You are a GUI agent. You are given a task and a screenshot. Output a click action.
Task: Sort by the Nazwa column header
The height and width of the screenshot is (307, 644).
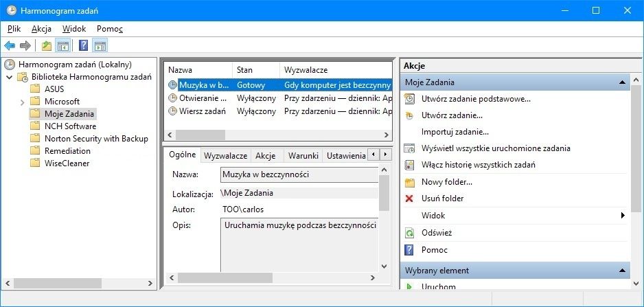pos(199,70)
